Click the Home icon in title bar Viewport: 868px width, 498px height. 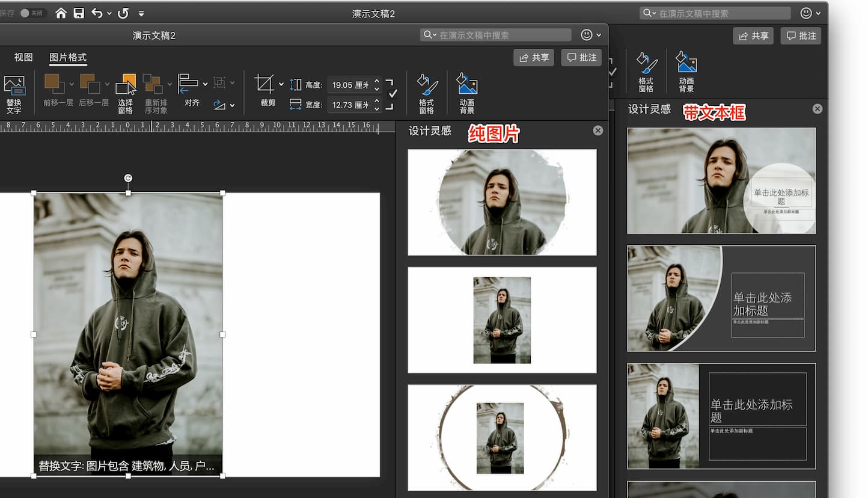pos(61,13)
